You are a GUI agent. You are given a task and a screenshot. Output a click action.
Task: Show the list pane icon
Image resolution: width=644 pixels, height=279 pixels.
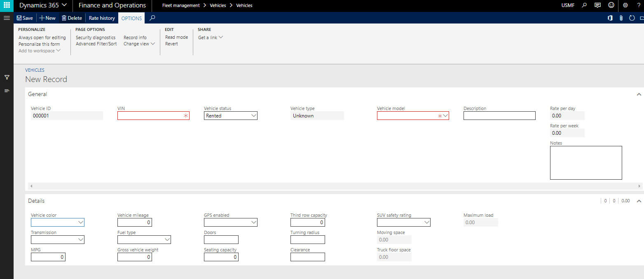point(7,90)
